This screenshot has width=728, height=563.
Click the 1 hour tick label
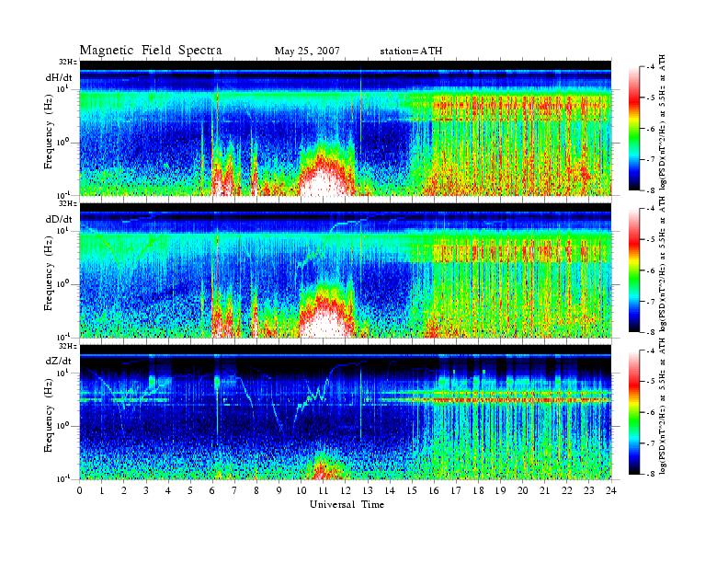pyautogui.click(x=102, y=490)
